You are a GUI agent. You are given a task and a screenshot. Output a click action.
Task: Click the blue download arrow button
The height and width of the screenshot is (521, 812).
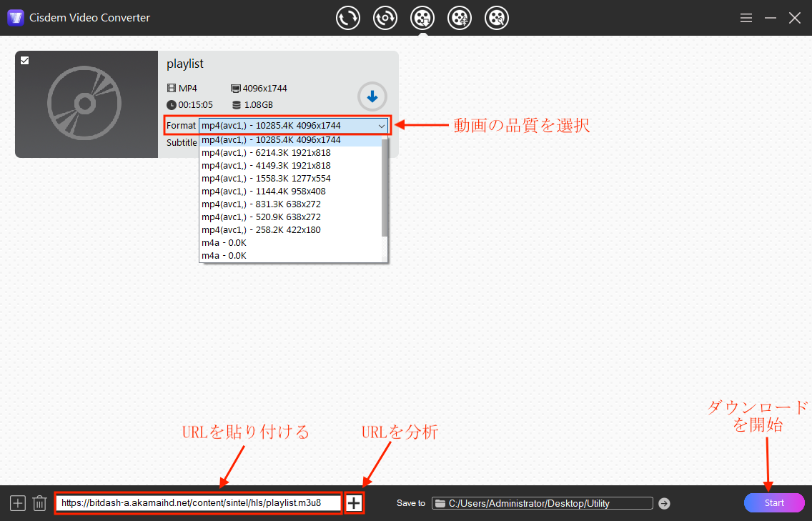tap(372, 96)
